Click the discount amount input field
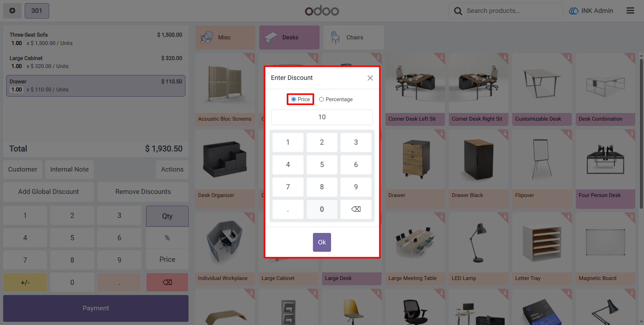Screen dimensions: 644x325 [322, 117]
